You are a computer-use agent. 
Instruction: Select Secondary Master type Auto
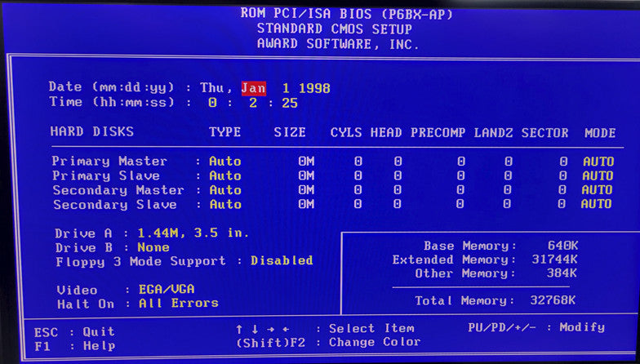click(x=225, y=190)
